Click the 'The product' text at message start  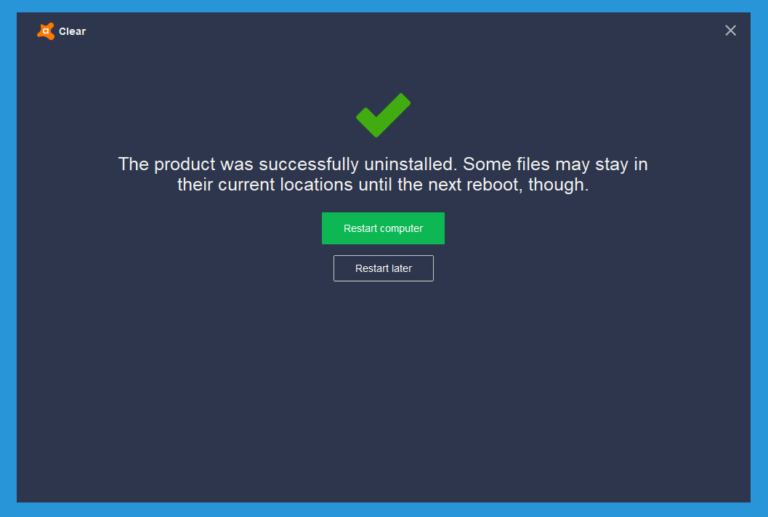coord(167,164)
